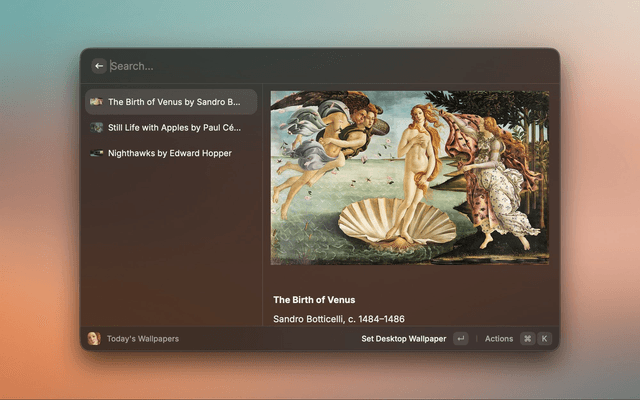This screenshot has height=400, width=640.
Task: Select Still Life with Apples list item
Action: (x=171, y=127)
